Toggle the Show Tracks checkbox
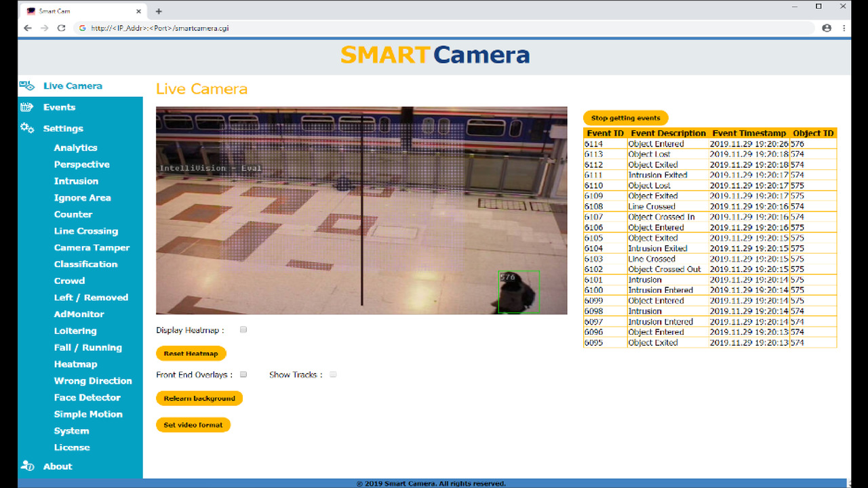This screenshot has height=488, width=868. (x=333, y=374)
